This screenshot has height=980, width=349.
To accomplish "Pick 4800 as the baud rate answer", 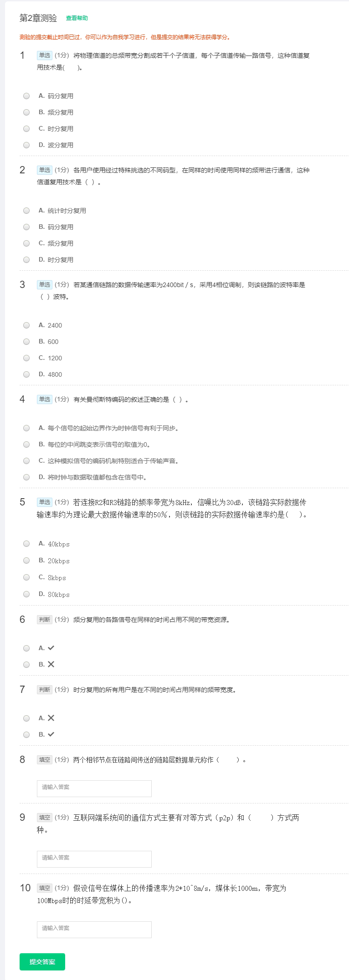I will [x=26, y=374].
